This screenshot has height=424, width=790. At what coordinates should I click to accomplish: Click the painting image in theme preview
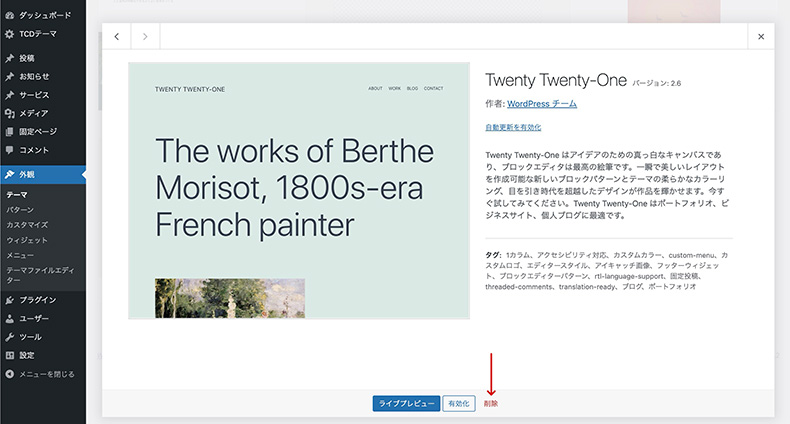[230, 298]
